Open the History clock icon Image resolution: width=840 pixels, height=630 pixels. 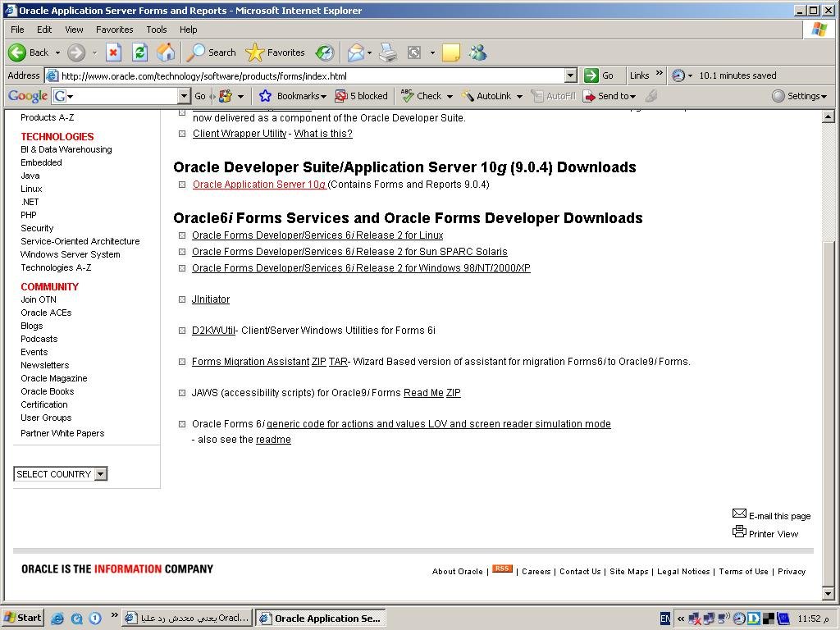325,52
